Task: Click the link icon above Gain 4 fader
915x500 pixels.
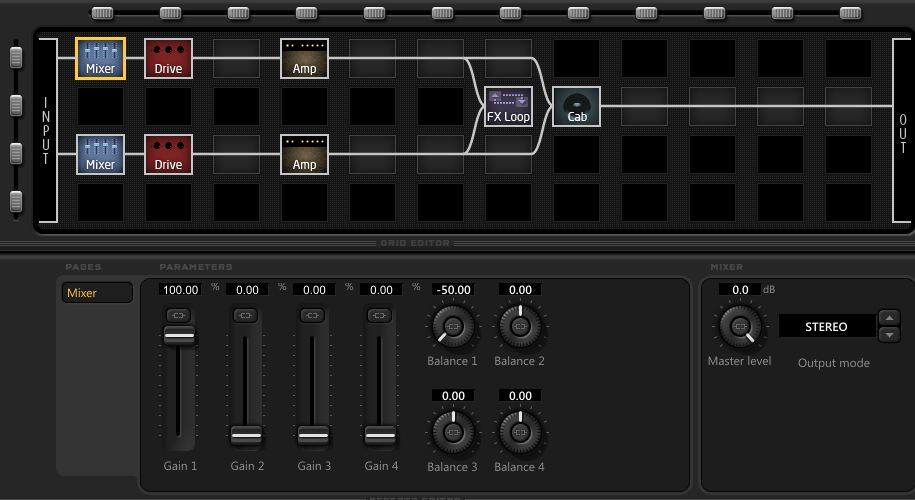Action: (x=379, y=316)
